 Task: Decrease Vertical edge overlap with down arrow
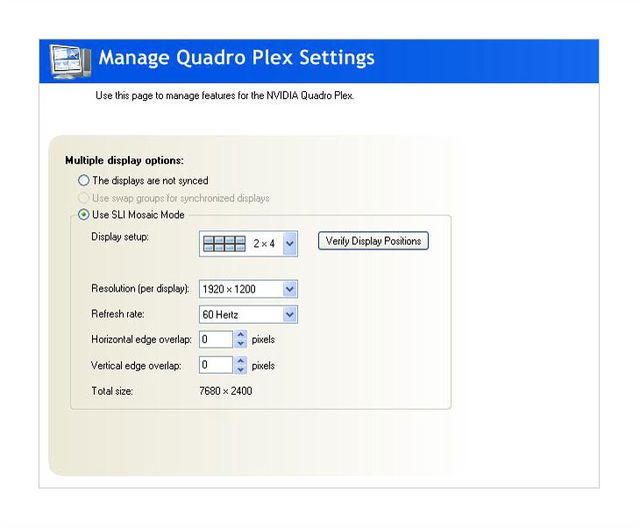(241, 369)
